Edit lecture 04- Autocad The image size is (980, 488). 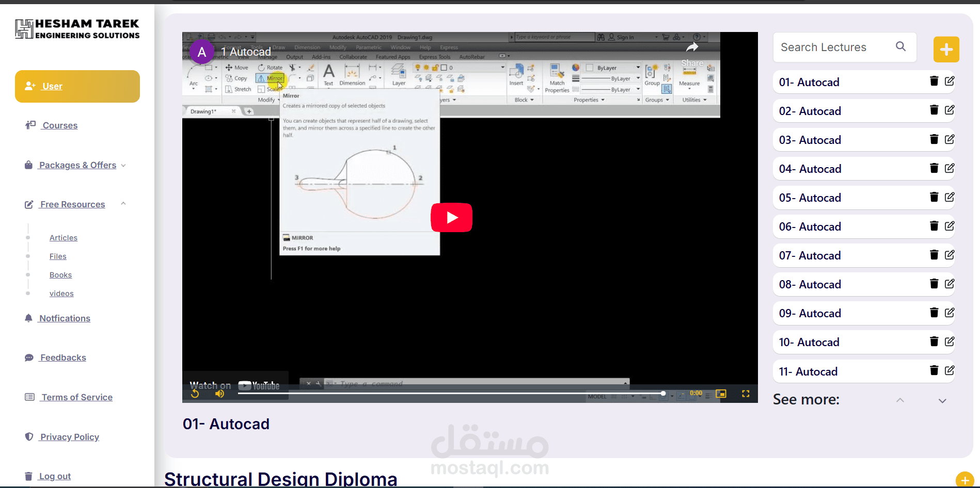[x=950, y=168]
